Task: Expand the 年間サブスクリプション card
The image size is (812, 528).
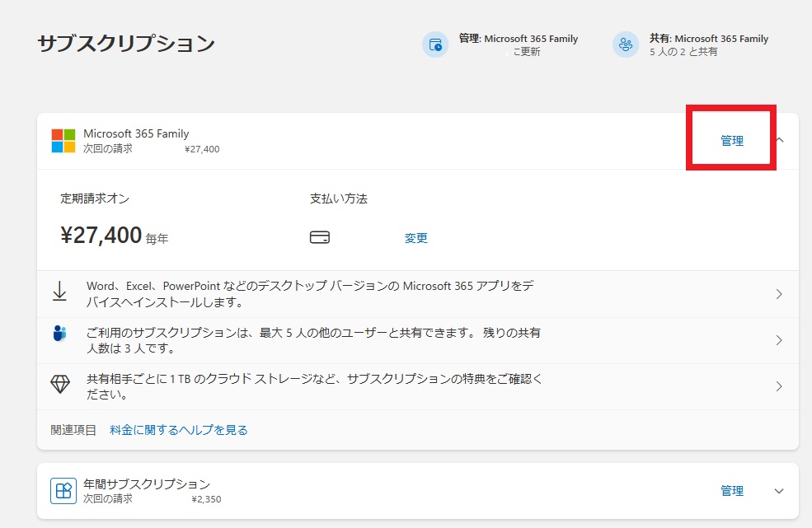Action: [x=780, y=491]
